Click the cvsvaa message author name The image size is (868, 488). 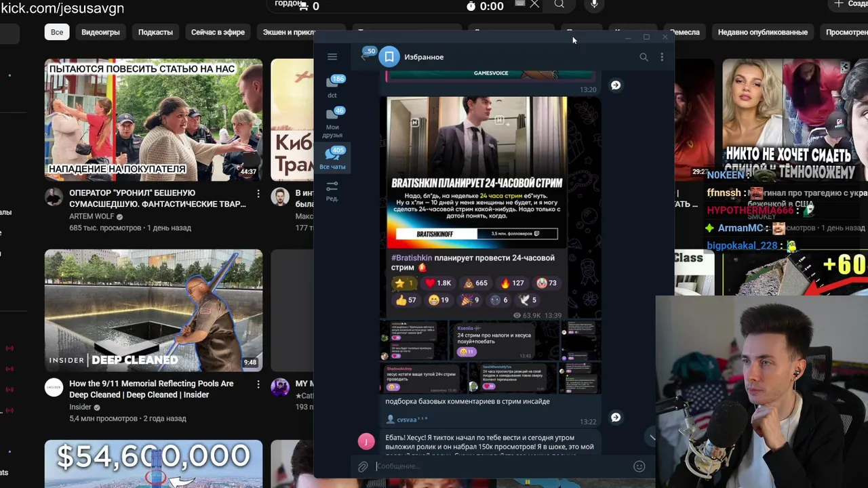click(412, 420)
